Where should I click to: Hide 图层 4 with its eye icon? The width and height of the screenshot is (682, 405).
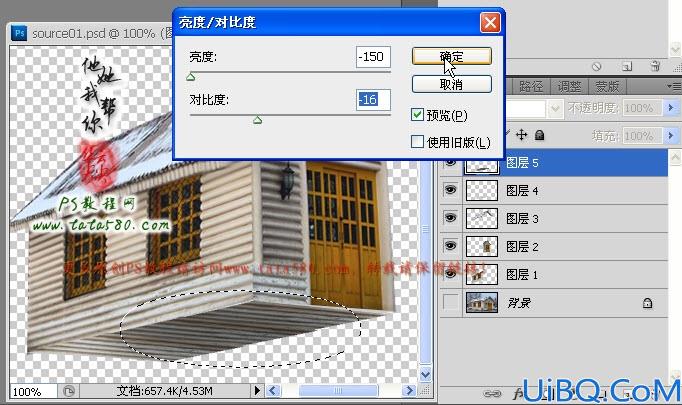click(x=451, y=190)
